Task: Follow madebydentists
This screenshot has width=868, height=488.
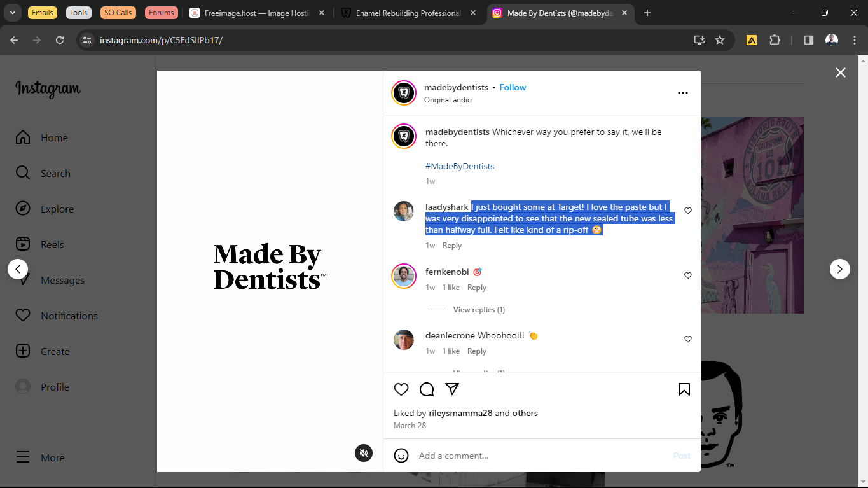Action: point(513,87)
